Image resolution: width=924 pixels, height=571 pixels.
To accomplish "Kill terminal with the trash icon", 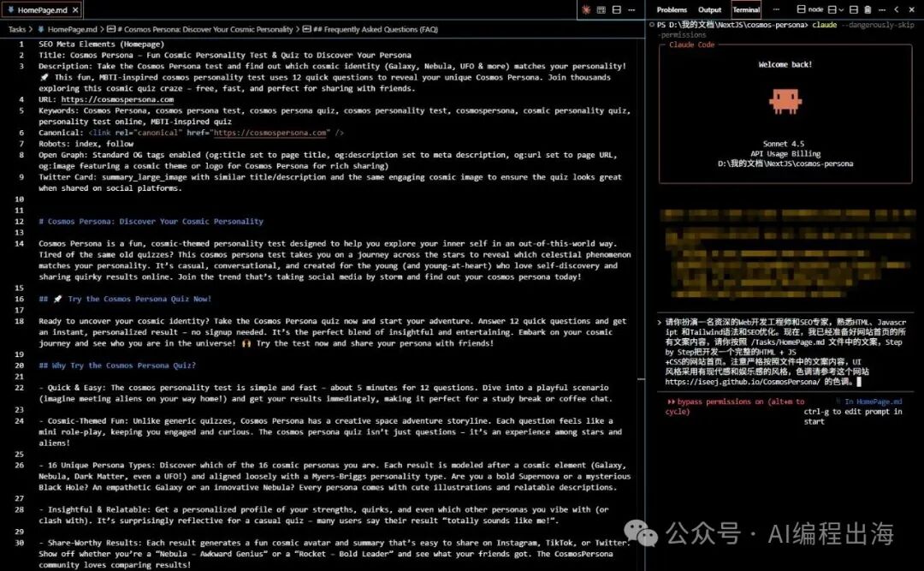I will pos(868,10).
